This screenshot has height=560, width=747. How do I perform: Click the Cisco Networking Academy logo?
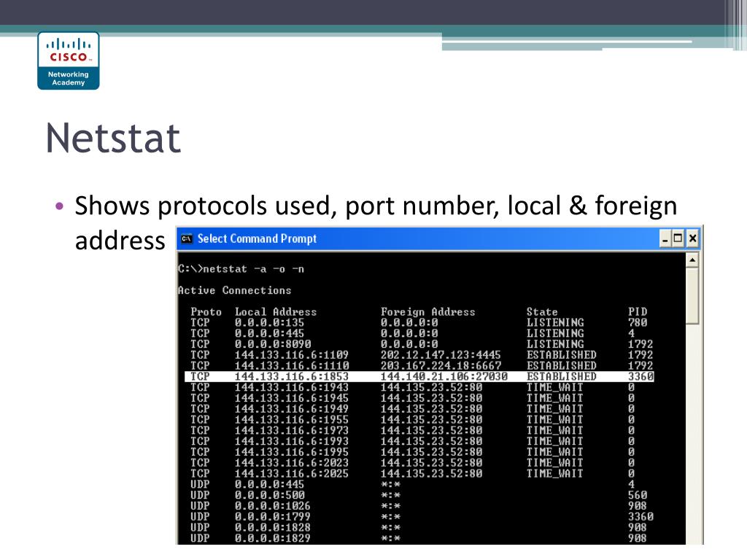point(69,61)
